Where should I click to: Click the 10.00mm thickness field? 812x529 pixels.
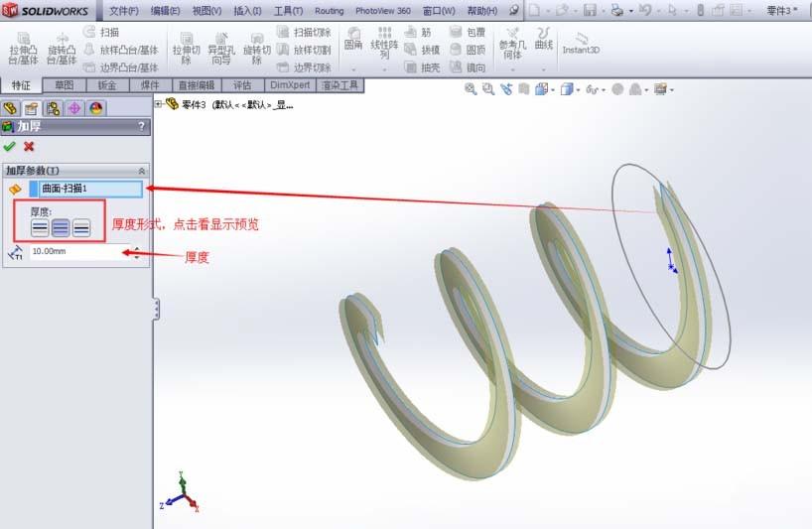[x=79, y=251]
